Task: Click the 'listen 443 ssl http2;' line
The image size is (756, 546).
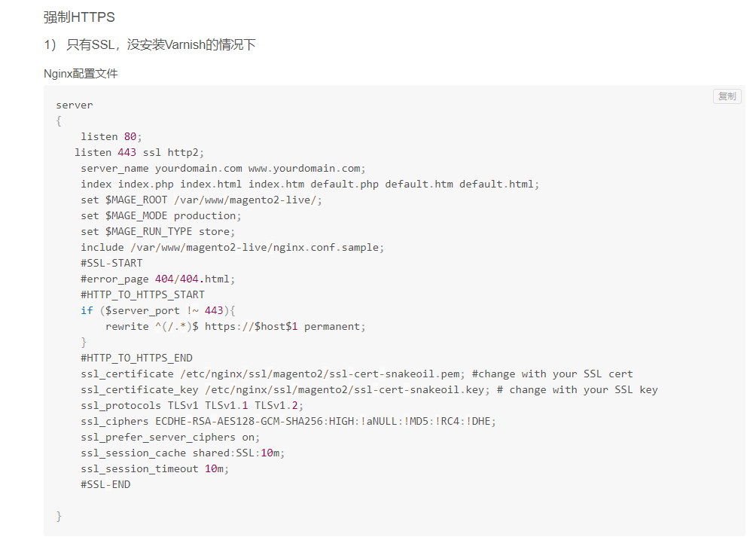Action: pos(139,152)
